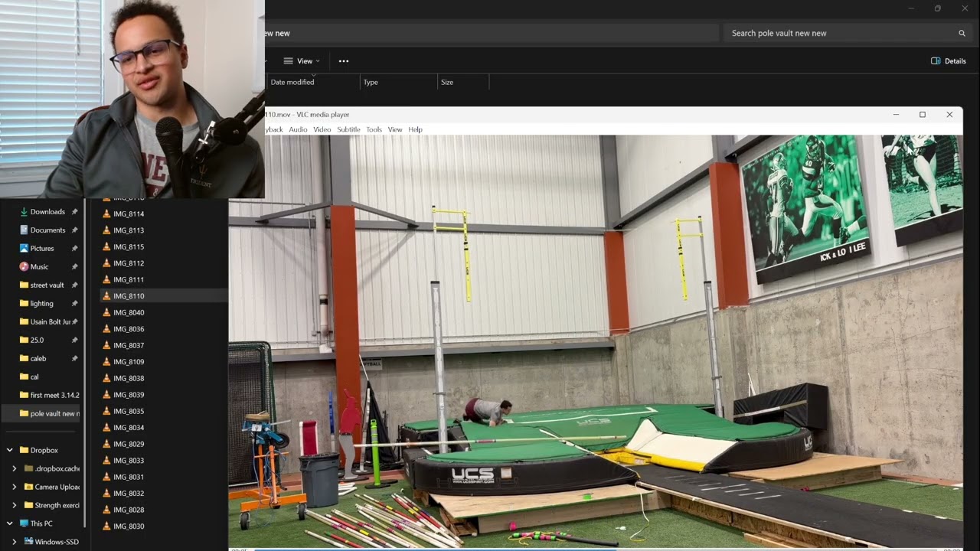980x551 pixels.
Task: Open VLC Video menu
Action: [322, 129]
